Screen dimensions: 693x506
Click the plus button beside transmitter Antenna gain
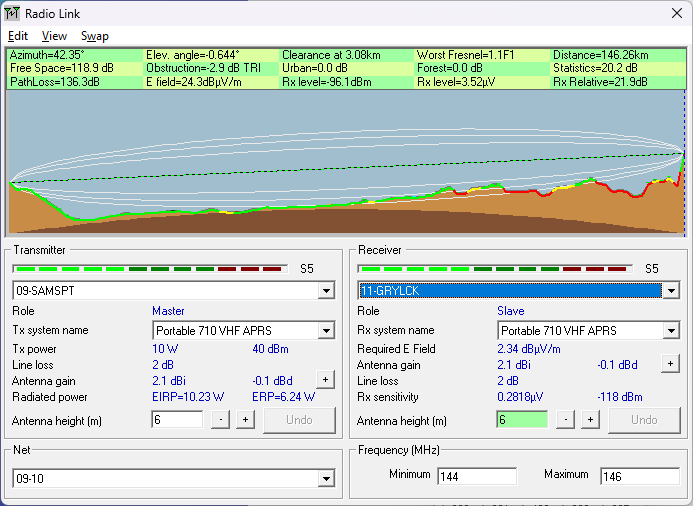[325, 380]
